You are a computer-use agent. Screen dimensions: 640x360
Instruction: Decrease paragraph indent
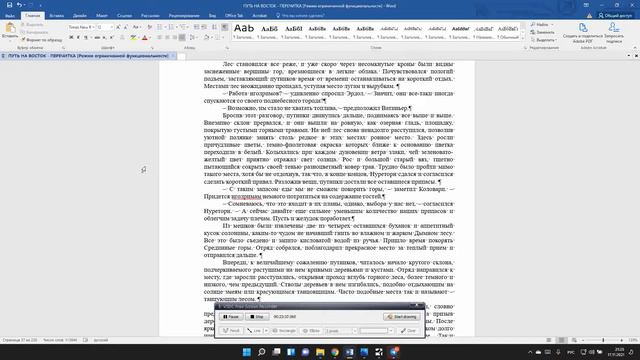click(197, 27)
